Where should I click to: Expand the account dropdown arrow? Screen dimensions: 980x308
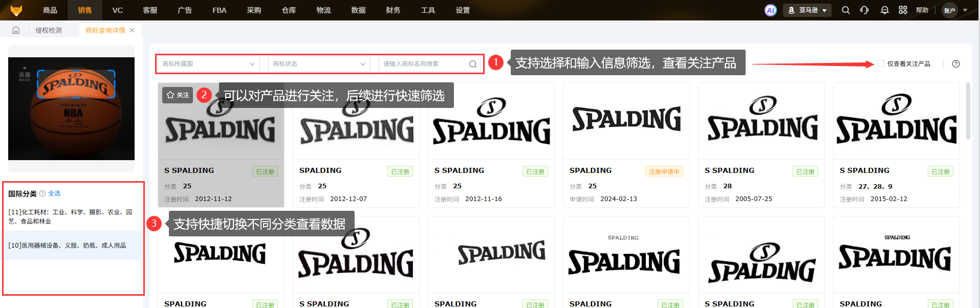(965, 10)
